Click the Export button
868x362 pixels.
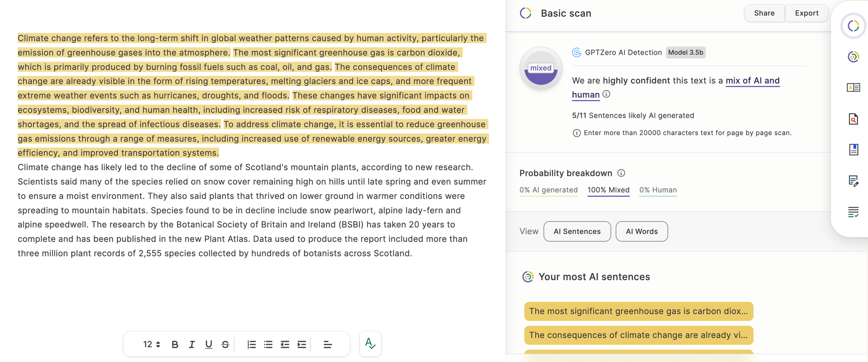coord(807,13)
